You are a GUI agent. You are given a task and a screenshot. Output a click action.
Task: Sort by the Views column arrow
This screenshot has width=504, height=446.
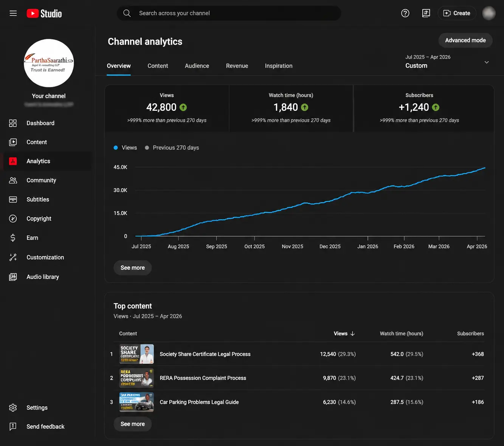[353, 334]
